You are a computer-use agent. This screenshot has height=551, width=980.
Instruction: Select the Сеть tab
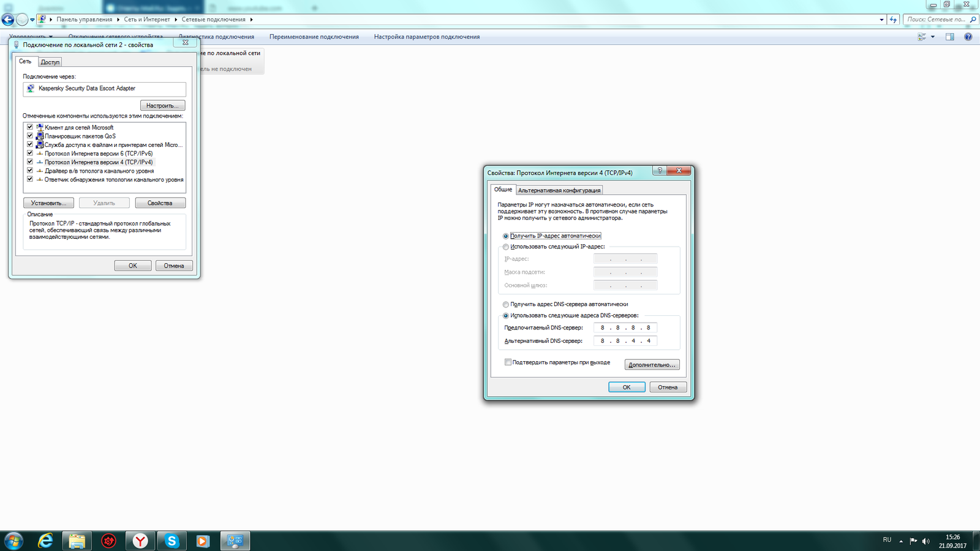coord(25,61)
